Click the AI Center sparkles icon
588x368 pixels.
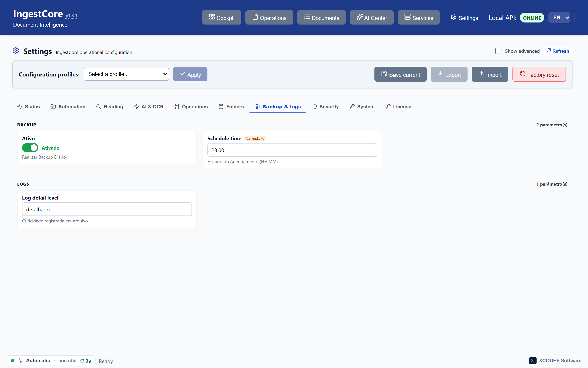tap(360, 17)
